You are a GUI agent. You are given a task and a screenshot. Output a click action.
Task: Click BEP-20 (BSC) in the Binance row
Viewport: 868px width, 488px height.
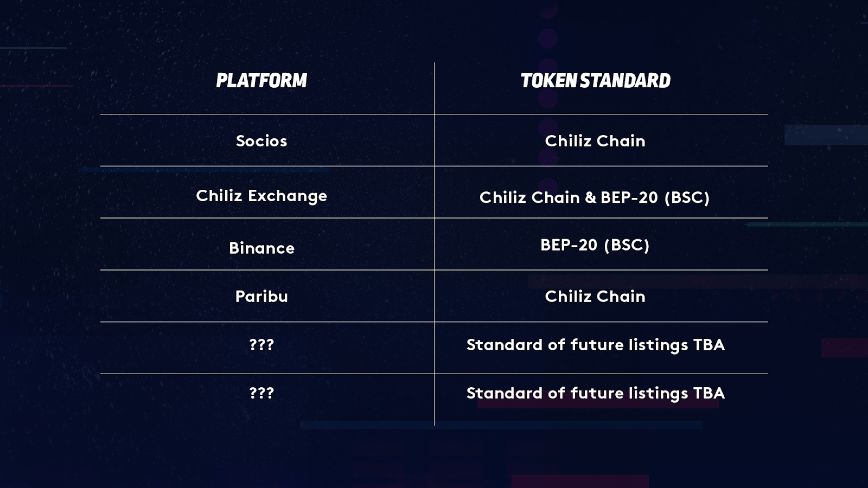(x=595, y=245)
